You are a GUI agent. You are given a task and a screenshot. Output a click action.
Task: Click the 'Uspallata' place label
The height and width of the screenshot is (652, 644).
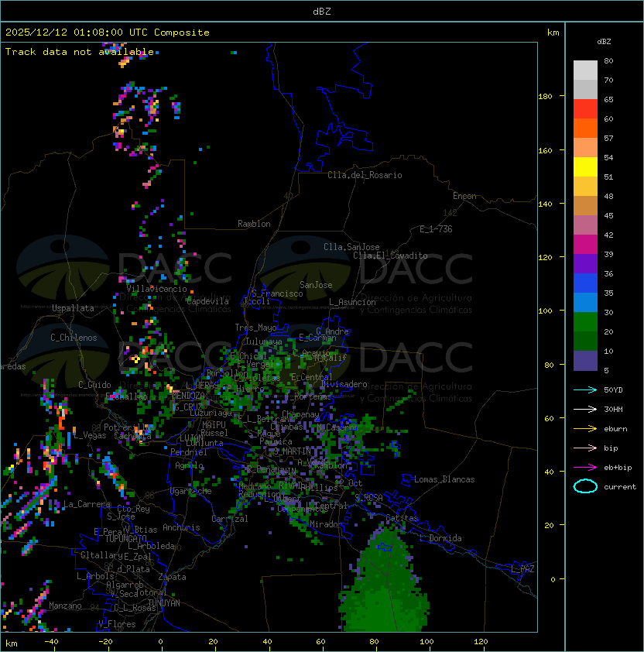pos(73,308)
